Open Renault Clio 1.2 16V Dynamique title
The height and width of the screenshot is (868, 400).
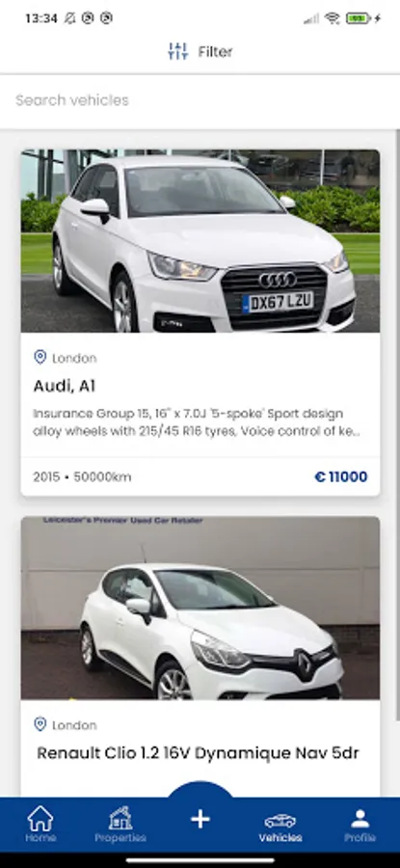pyautogui.click(x=198, y=753)
